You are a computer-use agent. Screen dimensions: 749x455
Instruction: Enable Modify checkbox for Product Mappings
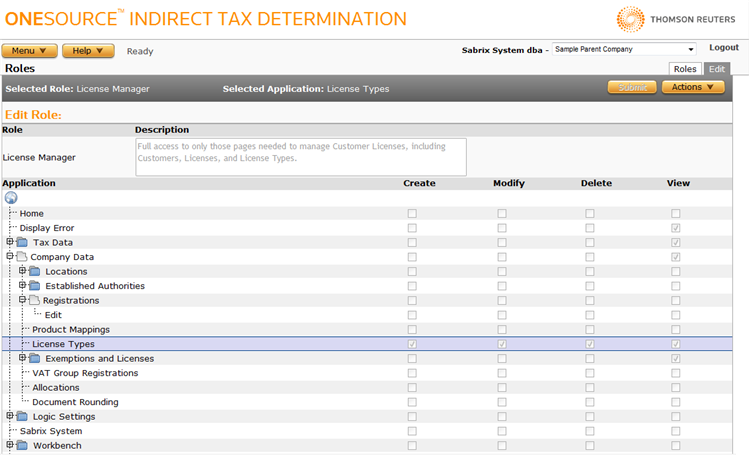click(502, 329)
